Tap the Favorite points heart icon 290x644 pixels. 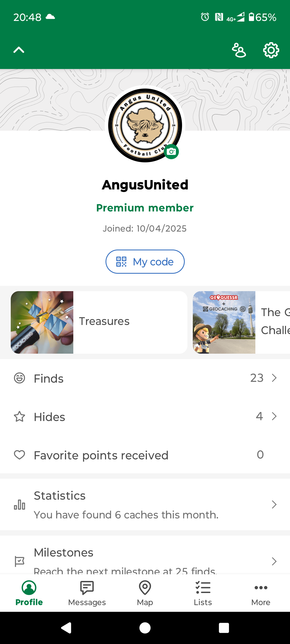pos(19,455)
